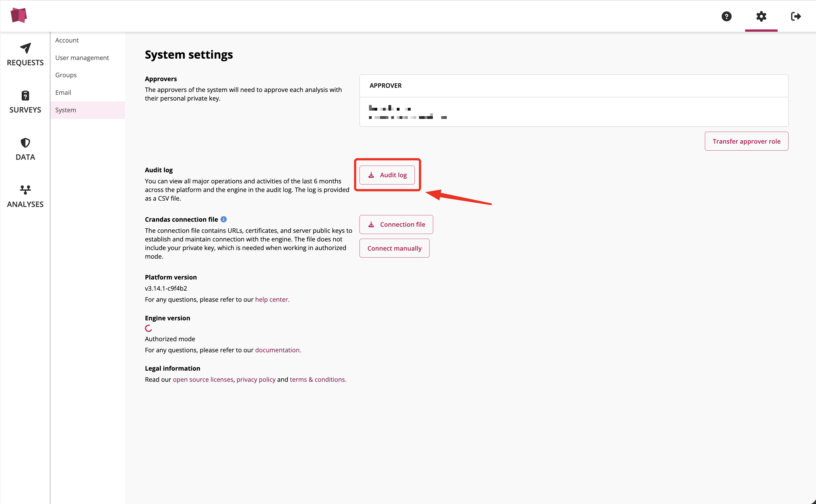The width and height of the screenshot is (816, 504).
Task: Click Connect manually button
Action: click(x=394, y=248)
